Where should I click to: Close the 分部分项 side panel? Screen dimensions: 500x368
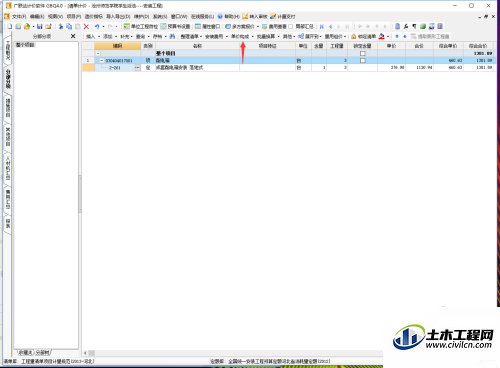point(73,36)
